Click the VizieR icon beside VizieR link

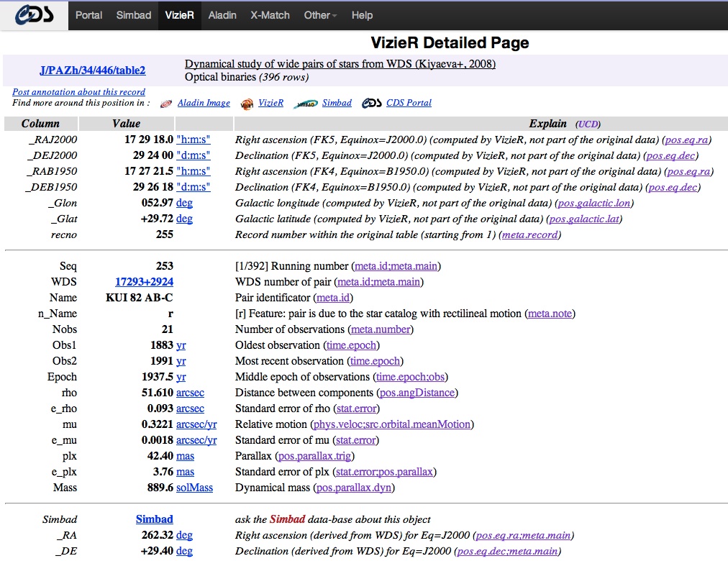(x=247, y=104)
